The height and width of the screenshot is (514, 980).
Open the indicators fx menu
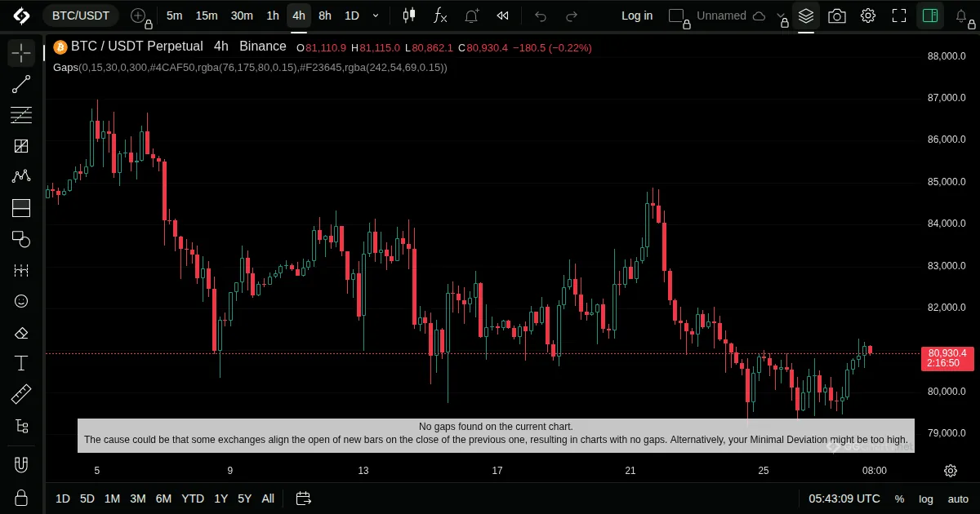[x=440, y=16]
